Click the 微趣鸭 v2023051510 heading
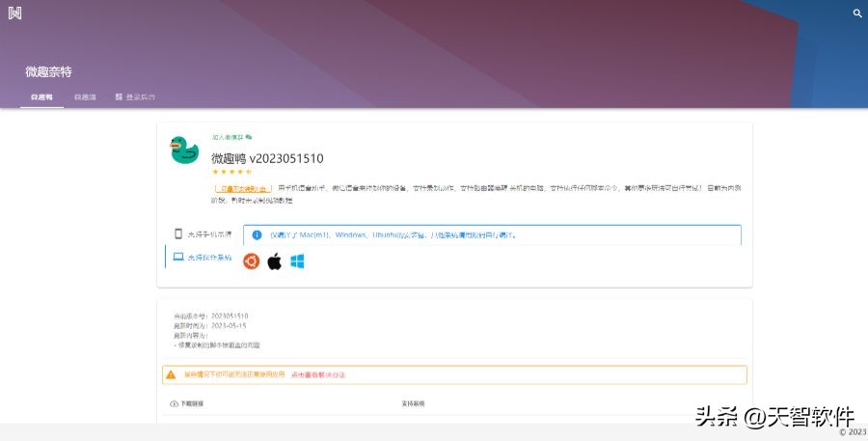The image size is (868, 441). coord(267,158)
